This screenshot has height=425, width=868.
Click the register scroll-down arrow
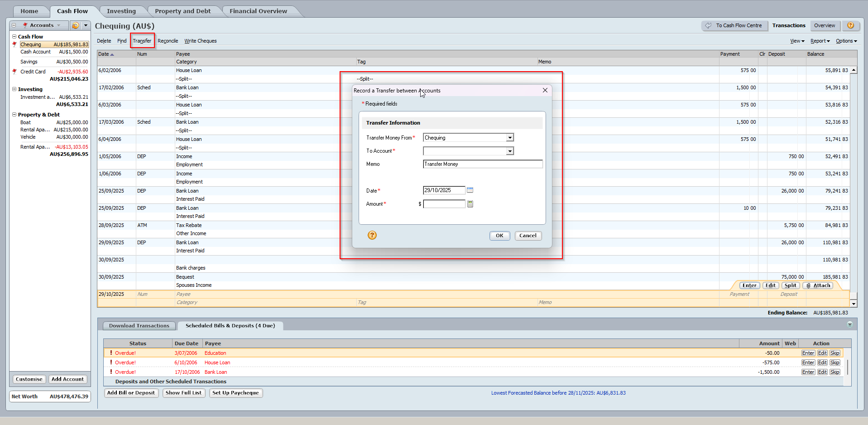(x=854, y=304)
